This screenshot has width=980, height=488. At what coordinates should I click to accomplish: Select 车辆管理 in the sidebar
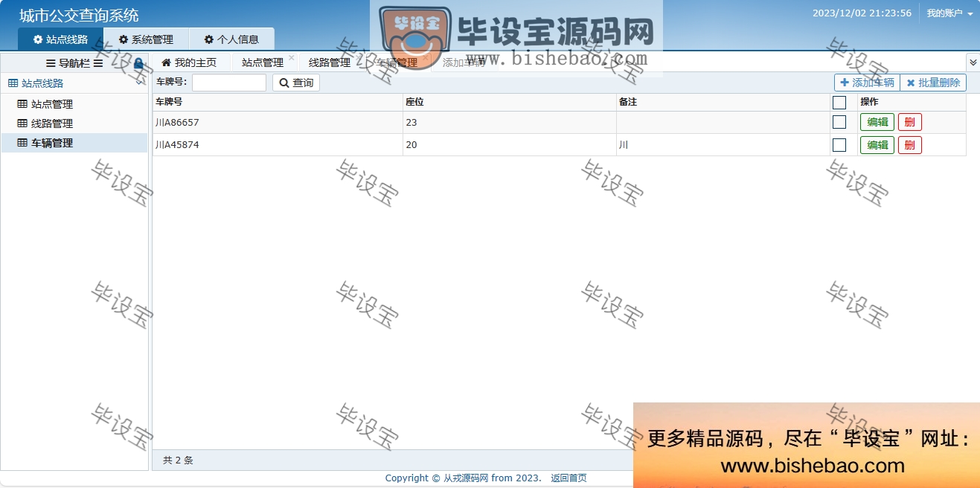(x=74, y=143)
